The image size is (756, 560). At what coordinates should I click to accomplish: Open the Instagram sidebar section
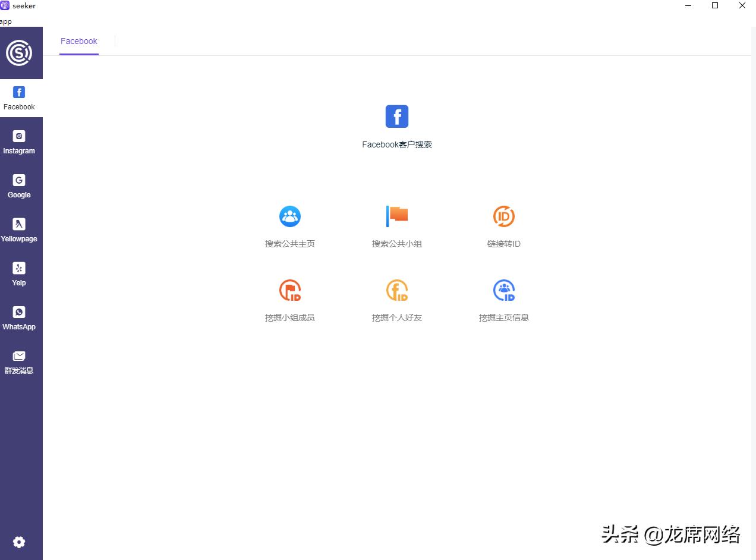point(19,142)
